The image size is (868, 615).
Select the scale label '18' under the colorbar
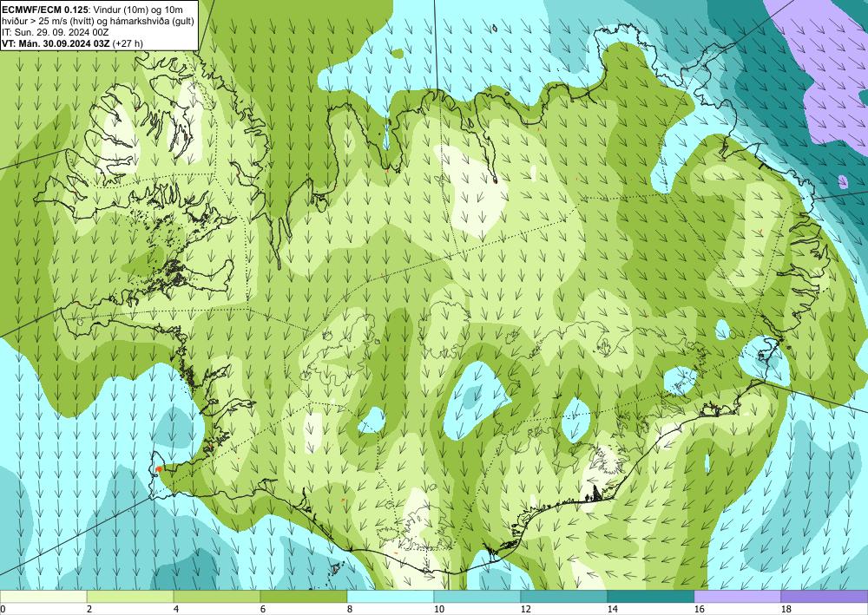(x=786, y=609)
